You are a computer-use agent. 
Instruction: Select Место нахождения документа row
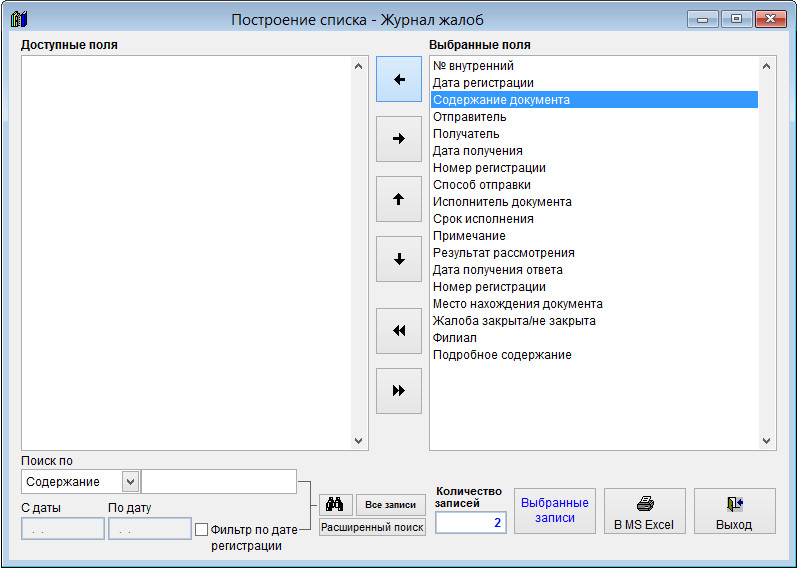(x=594, y=304)
